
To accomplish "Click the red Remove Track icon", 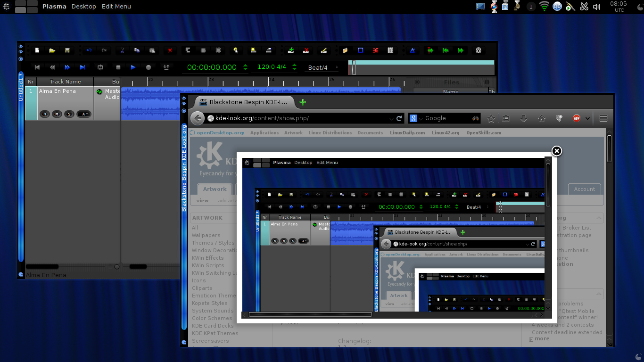I will [306, 50].
